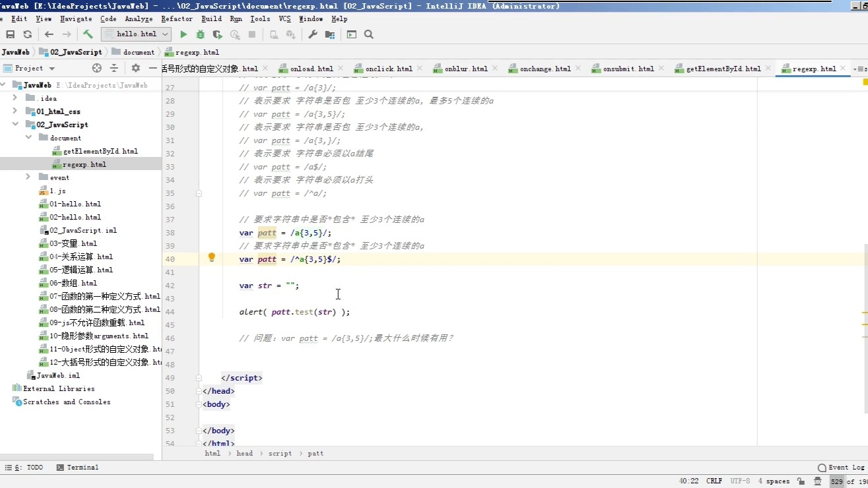The width and height of the screenshot is (868, 488).
Task: Select getElementById.html in project tree
Action: (x=100, y=151)
